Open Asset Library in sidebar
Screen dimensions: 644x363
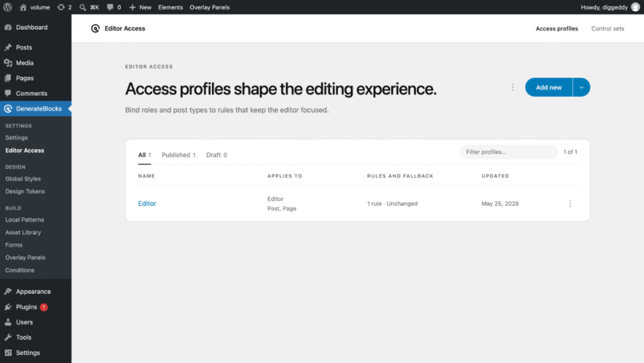point(23,232)
